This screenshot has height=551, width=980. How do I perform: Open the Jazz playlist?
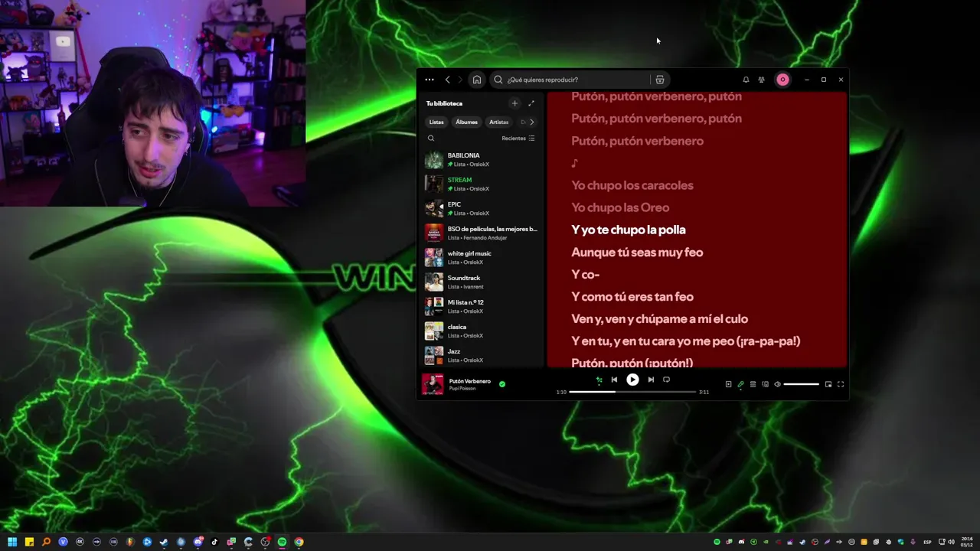click(x=482, y=356)
